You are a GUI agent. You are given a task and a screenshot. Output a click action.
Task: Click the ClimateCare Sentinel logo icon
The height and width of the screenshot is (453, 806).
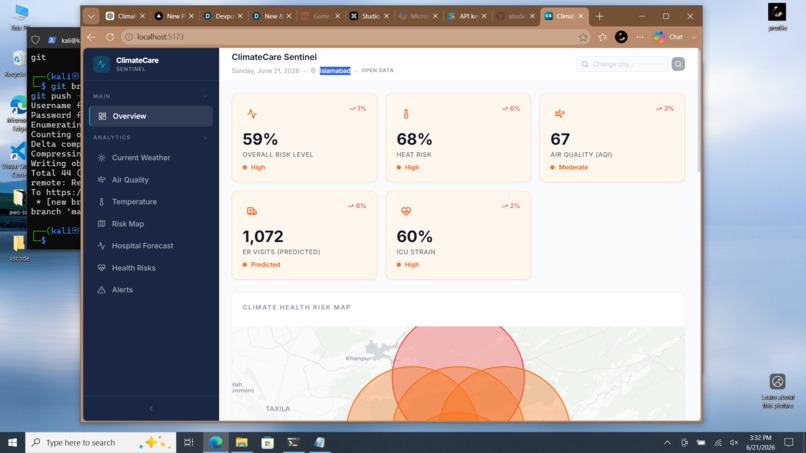tap(101, 64)
